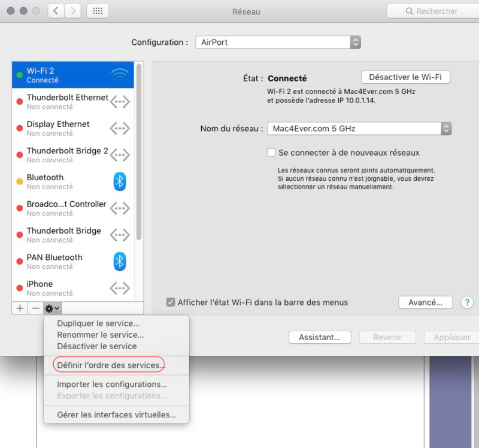The width and height of the screenshot is (479, 448).
Task: Click Désactiver le Wi-Fi button
Action: 405,77
